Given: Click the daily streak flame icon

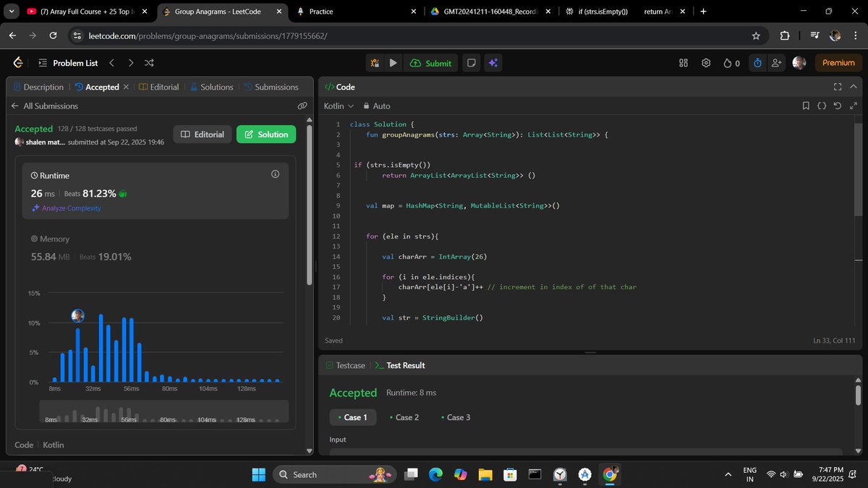Looking at the screenshot, I should coord(729,63).
